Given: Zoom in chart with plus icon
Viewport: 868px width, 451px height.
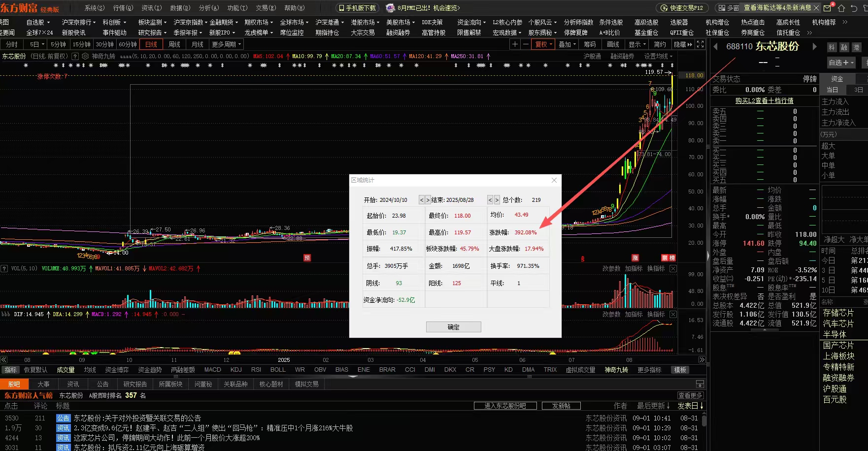Looking at the screenshot, I should [x=515, y=44].
